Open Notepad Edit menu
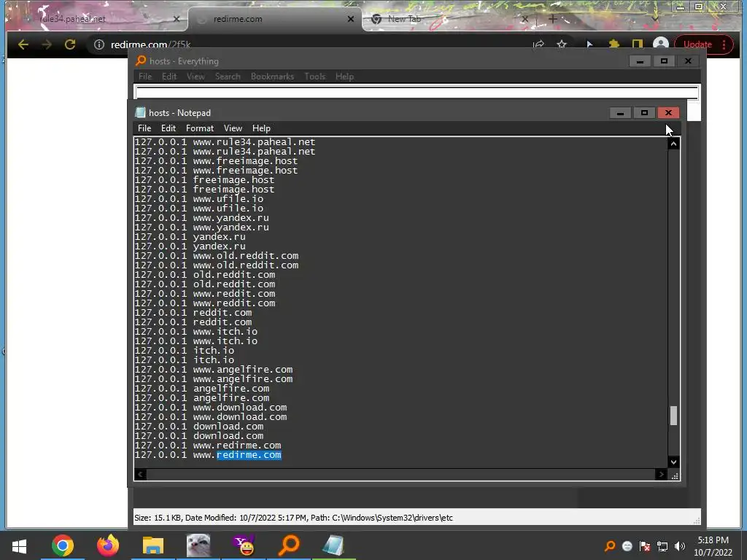This screenshot has height=560, width=747. (x=169, y=128)
